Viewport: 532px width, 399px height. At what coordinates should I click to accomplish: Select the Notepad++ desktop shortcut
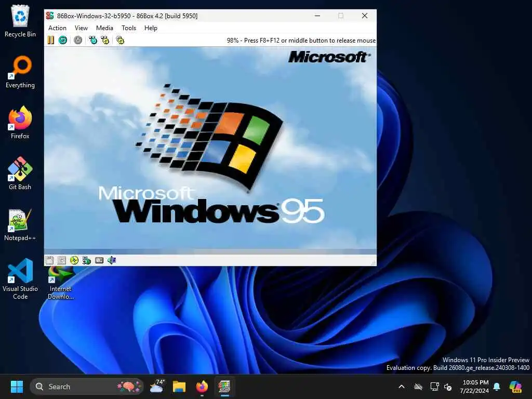coord(20,224)
